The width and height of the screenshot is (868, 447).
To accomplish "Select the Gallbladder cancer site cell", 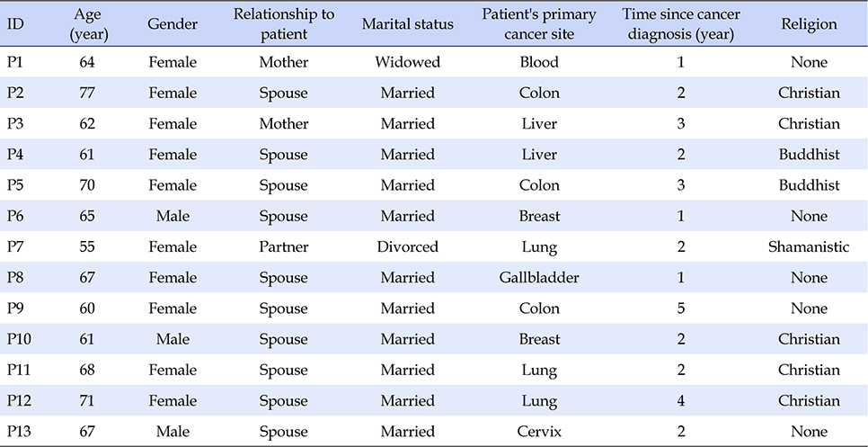I will (x=538, y=278).
